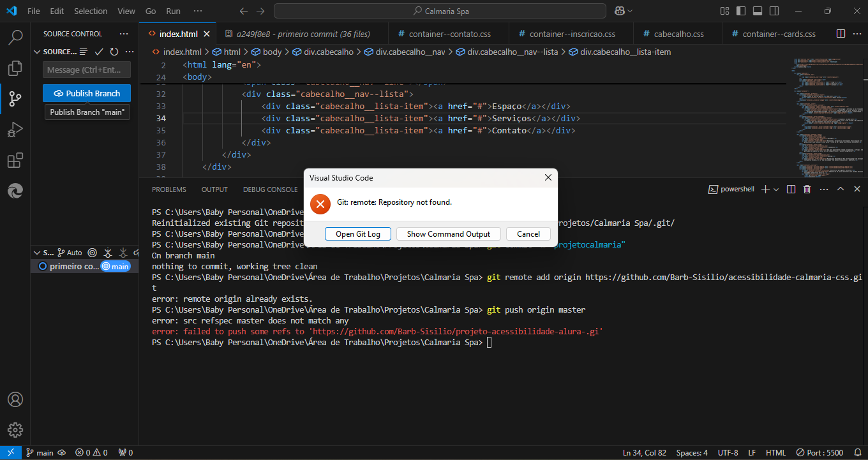Open Run and Debug view
The image size is (868, 460).
tap(15, 130)
